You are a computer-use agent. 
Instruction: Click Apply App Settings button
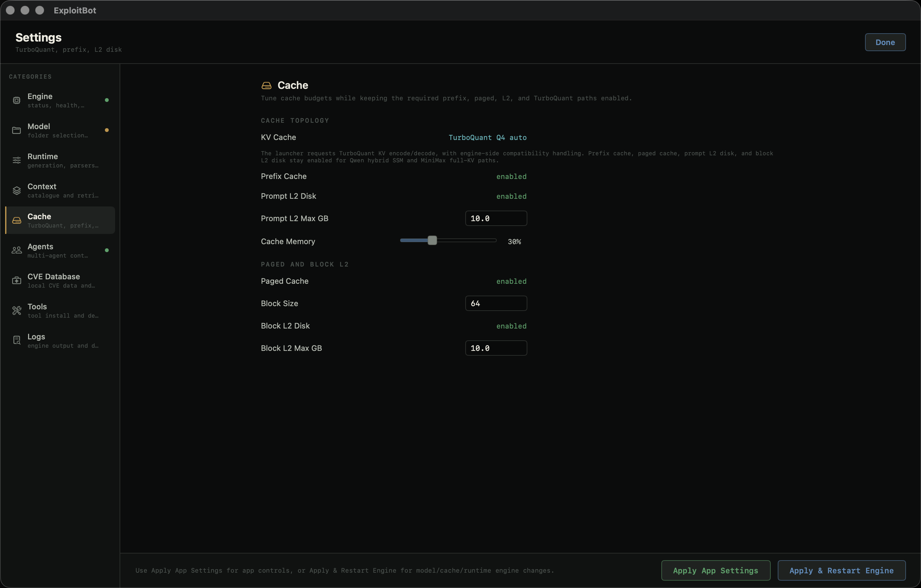click(715, 570)
